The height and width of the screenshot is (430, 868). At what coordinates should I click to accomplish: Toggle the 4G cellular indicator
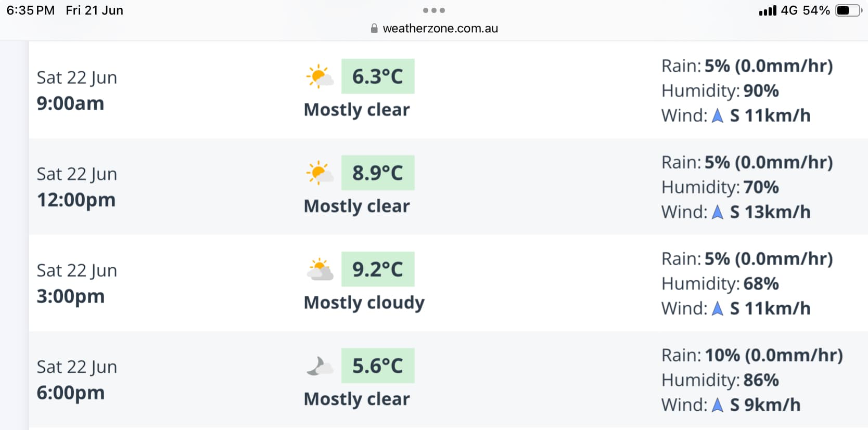tap(789, 9)
